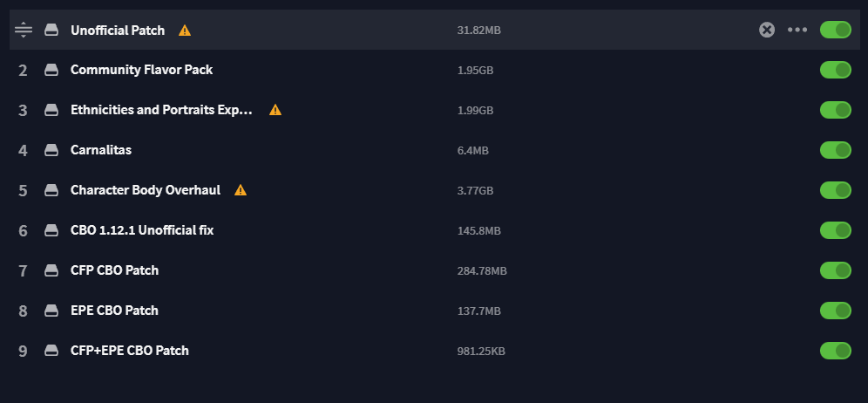Click the warning icon beside Character Body Overhaul

[241, 190]
